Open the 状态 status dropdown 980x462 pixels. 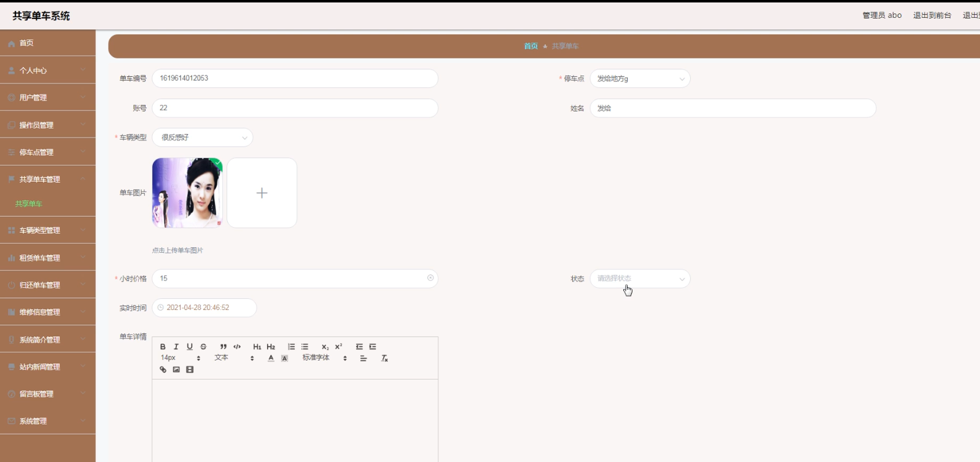point(640,279)
